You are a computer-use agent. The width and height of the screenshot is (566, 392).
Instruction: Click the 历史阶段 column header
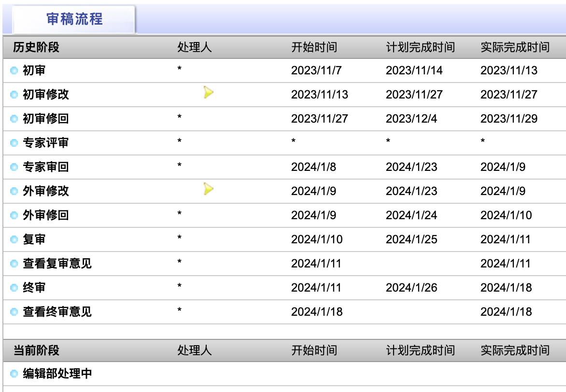[36, 47]
